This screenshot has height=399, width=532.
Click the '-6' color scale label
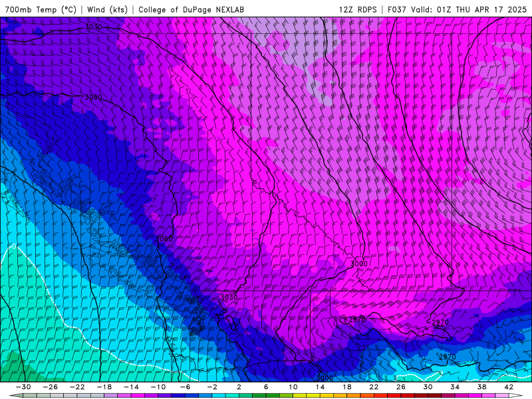coord(185,387)
